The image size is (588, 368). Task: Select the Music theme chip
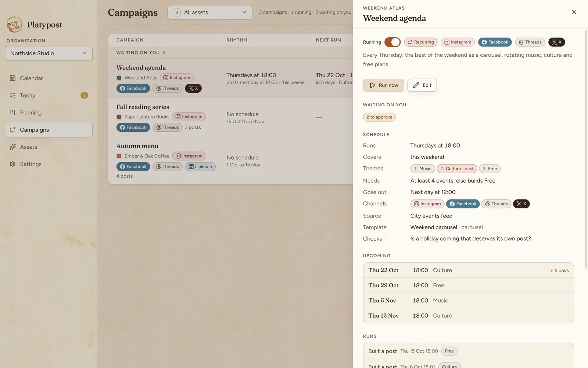pyautogui.click(x=423, y=169)
